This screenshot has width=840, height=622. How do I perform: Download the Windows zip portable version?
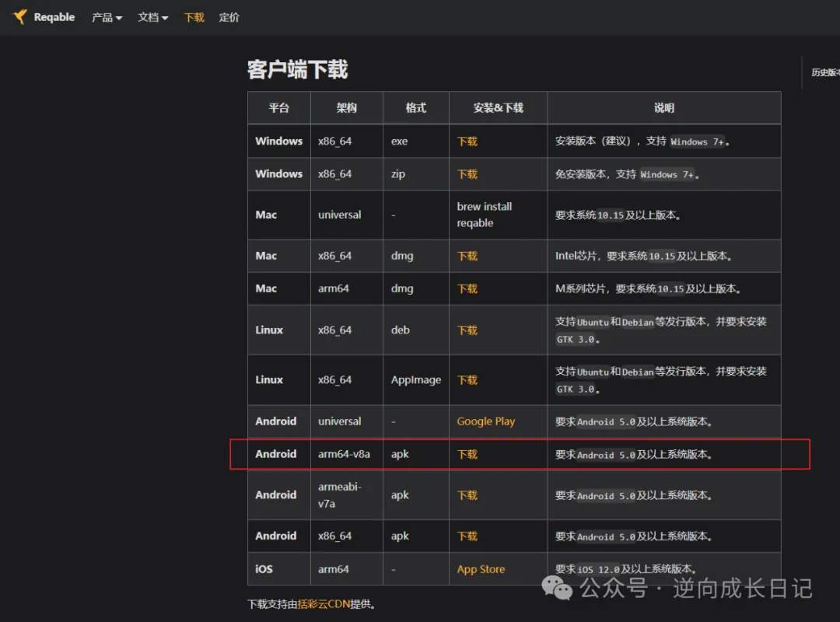(x=467, y=174)
